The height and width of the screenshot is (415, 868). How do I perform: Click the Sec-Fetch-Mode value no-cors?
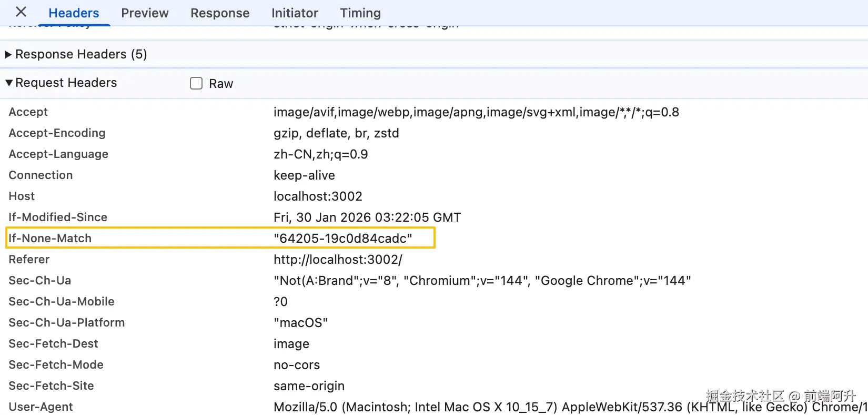(296, 364)
